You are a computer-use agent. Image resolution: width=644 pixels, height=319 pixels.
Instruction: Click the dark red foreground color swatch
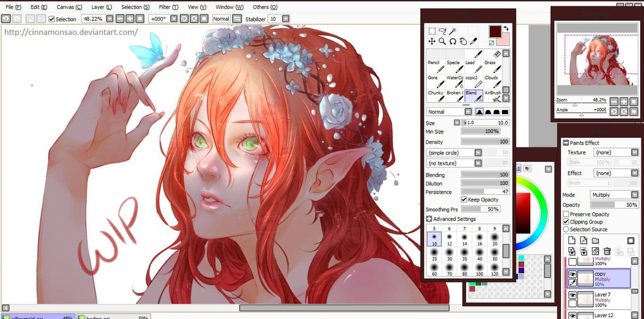(x=495, y=31)
